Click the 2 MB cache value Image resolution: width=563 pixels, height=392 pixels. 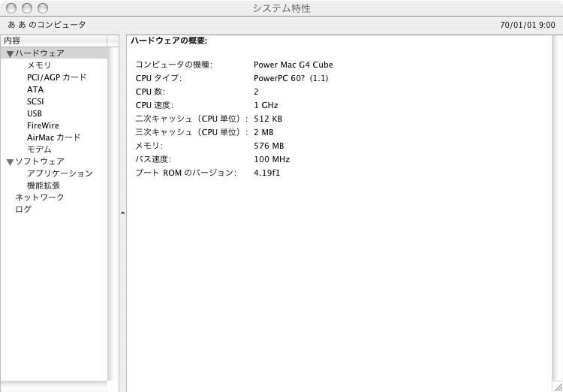click(263, 133)
